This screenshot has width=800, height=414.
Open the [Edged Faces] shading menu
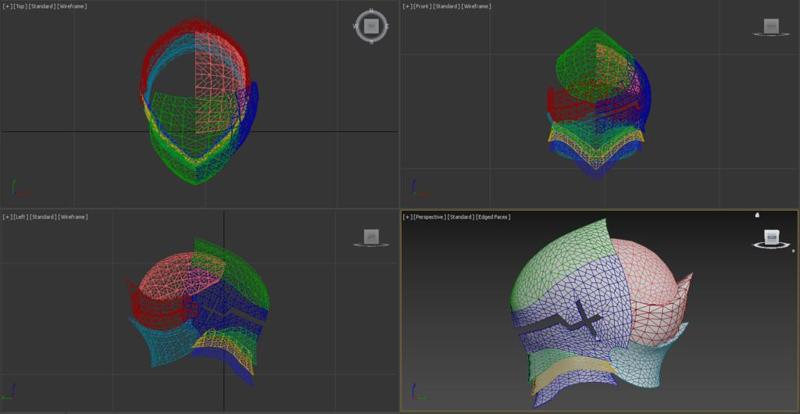493,217
